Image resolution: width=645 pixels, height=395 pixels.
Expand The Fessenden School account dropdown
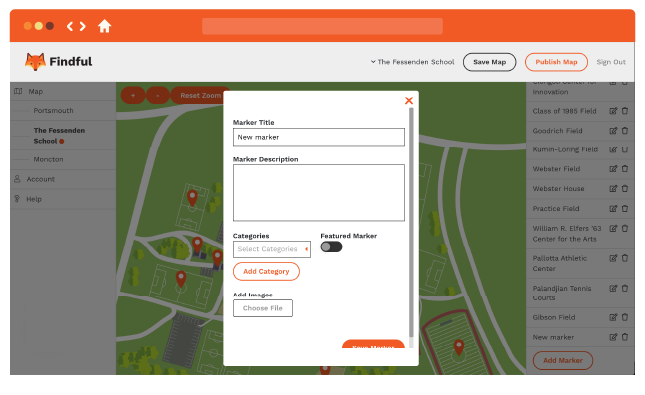413,62
